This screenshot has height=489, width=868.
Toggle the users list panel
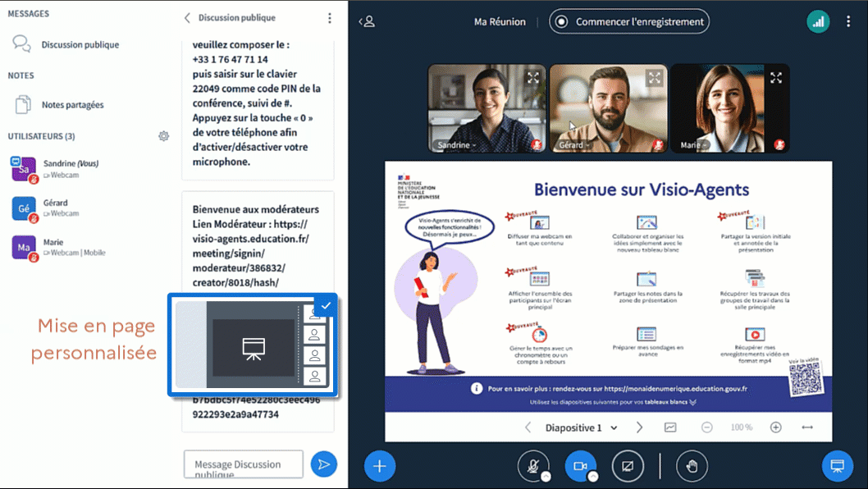click(x=367, y=21)
